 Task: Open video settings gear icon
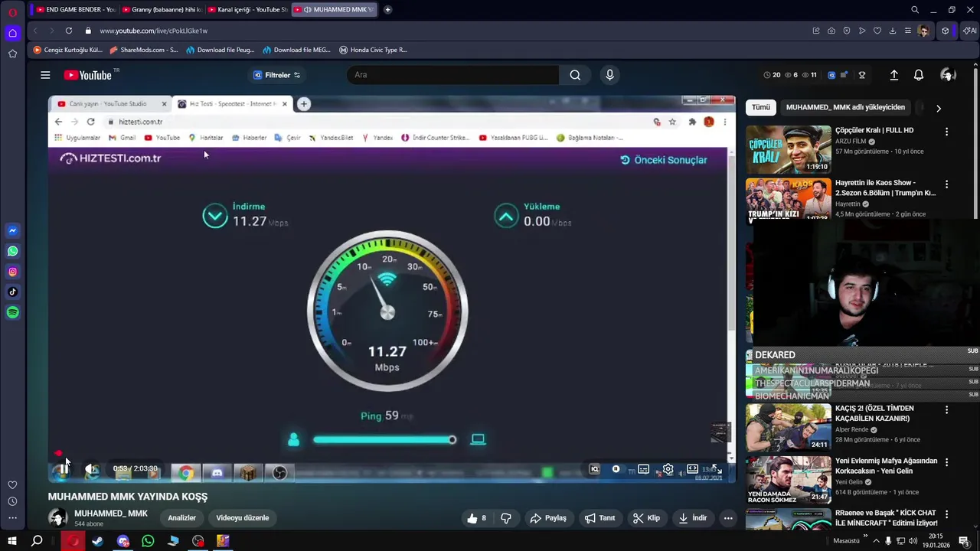(668, 469)
